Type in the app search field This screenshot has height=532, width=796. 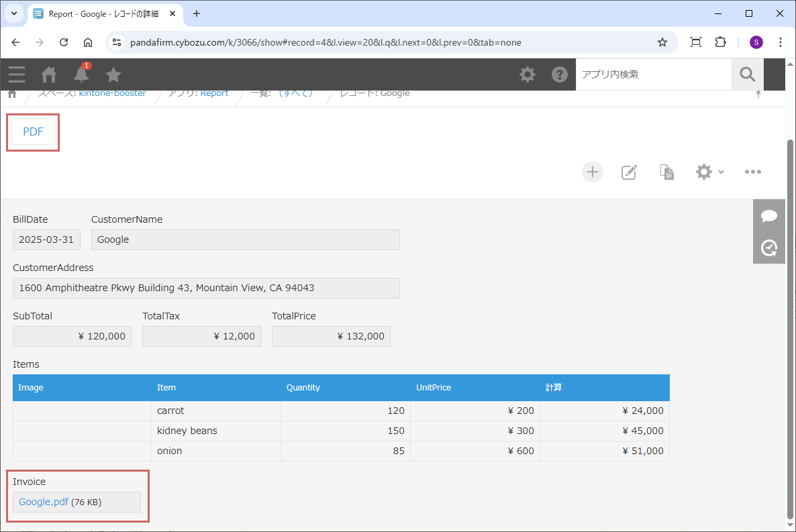[653, 74]
